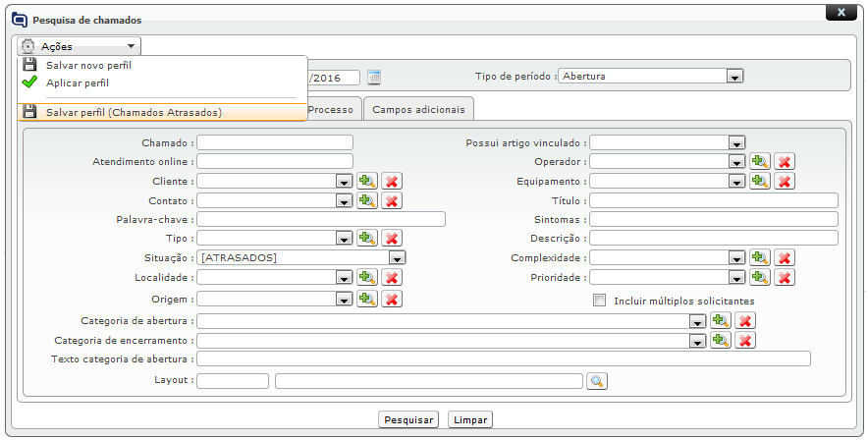This screenshot has height=440, width=868.
Task: Click the Limpar button
Action: 470,419
